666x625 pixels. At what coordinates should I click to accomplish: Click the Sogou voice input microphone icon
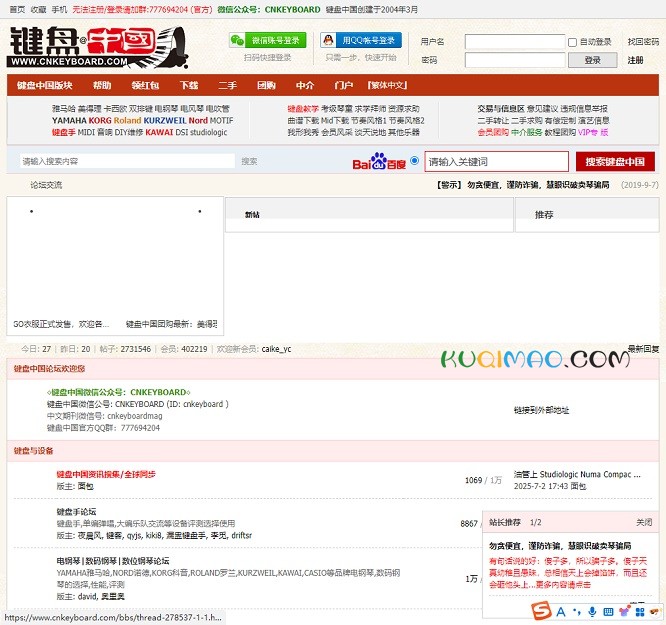tap(592, 612)
